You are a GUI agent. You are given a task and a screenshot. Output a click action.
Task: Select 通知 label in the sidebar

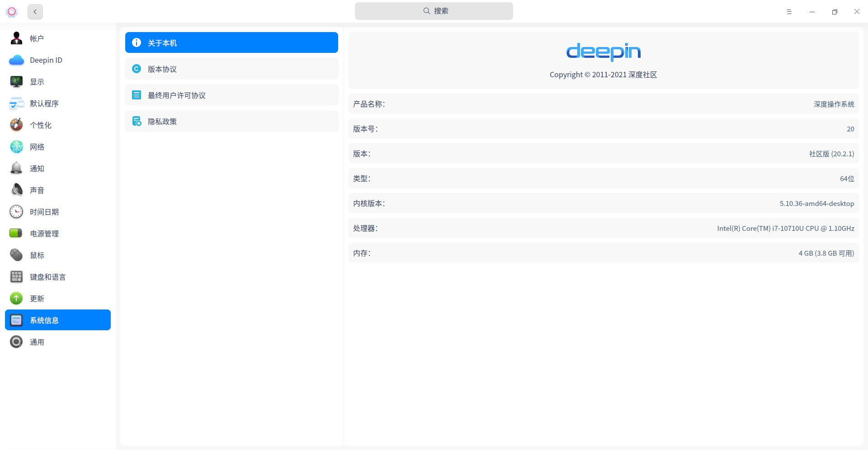37,169
